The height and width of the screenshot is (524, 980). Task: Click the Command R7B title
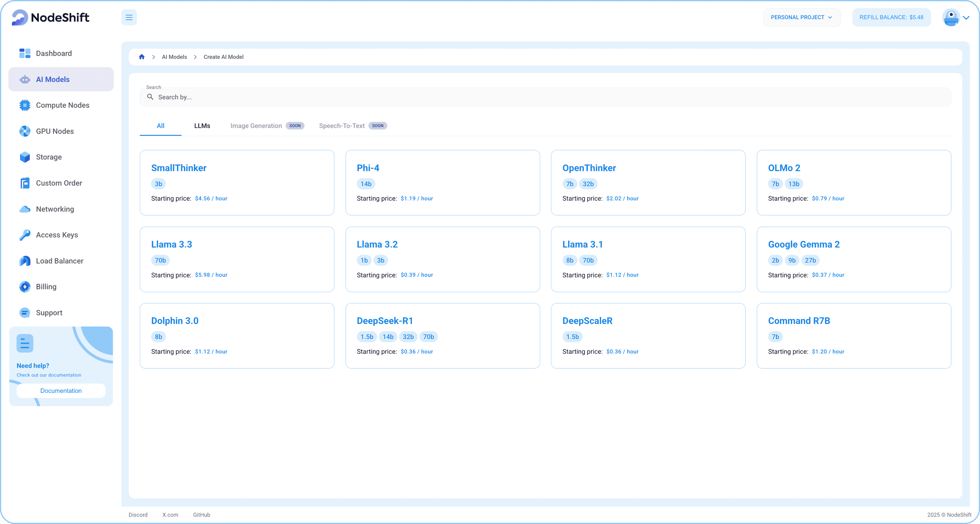pos(799,321)
